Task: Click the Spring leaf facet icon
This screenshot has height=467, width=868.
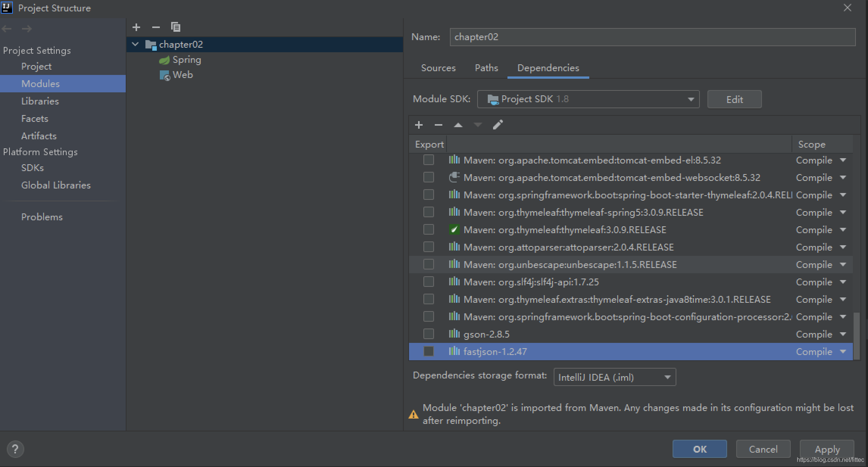Action: click(164, 60)
